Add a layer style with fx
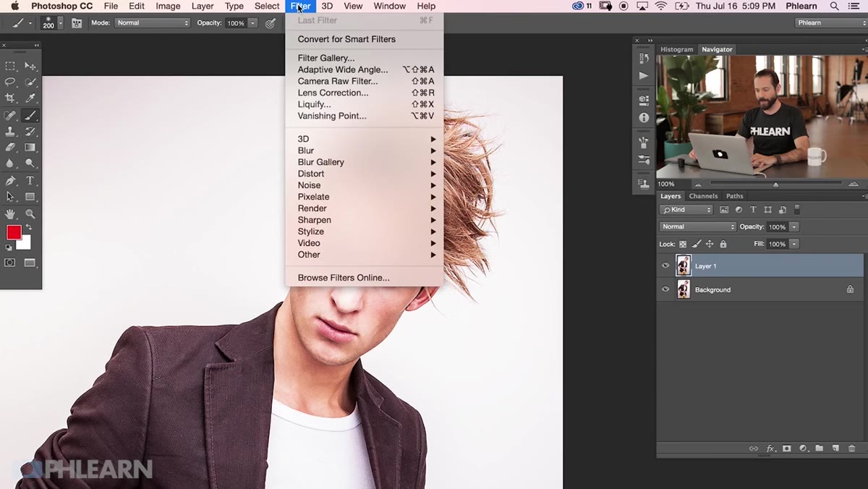The height and width of the screenshot is (489, 868). 771,448
